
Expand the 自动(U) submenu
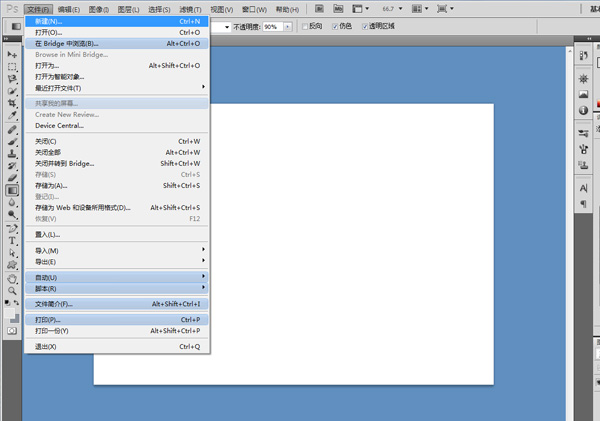(x=117, y=277)
